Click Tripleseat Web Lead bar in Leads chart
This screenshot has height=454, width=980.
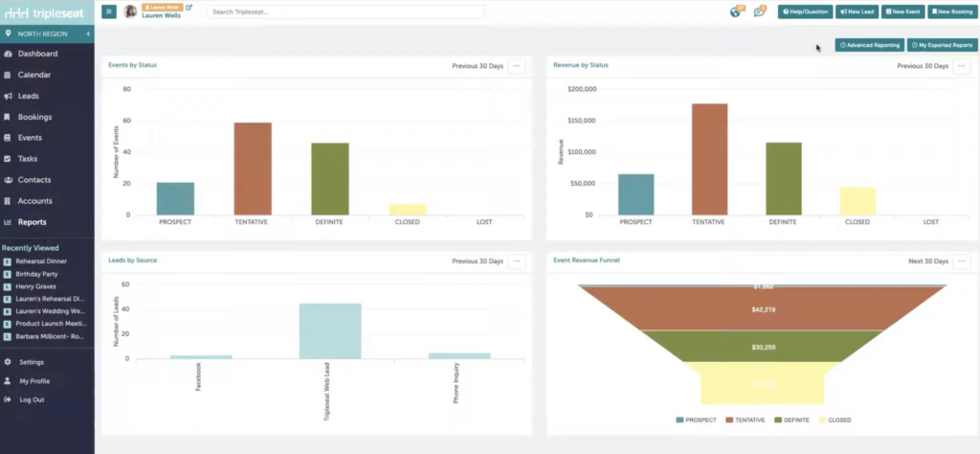tap(330, 331)
